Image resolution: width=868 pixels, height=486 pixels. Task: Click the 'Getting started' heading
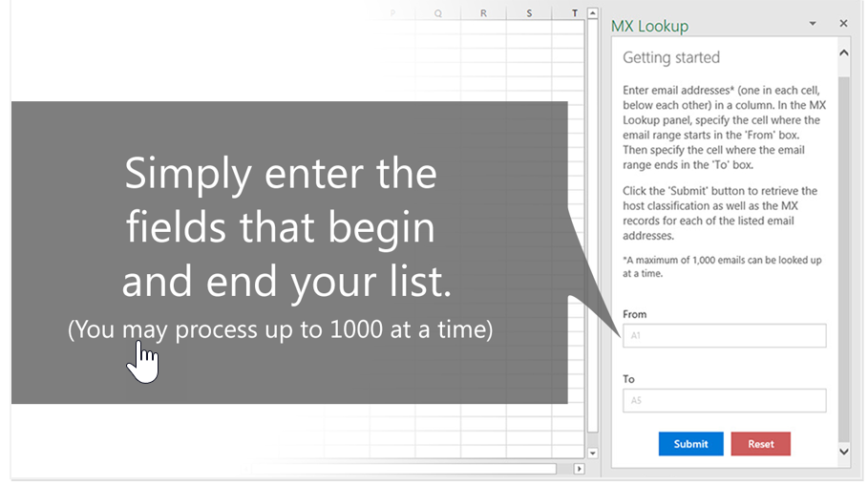[x=670, y=58]
